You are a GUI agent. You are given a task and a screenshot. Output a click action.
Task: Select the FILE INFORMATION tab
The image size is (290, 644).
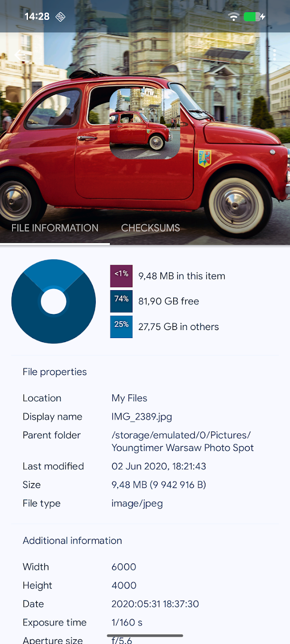coord(54,228)
